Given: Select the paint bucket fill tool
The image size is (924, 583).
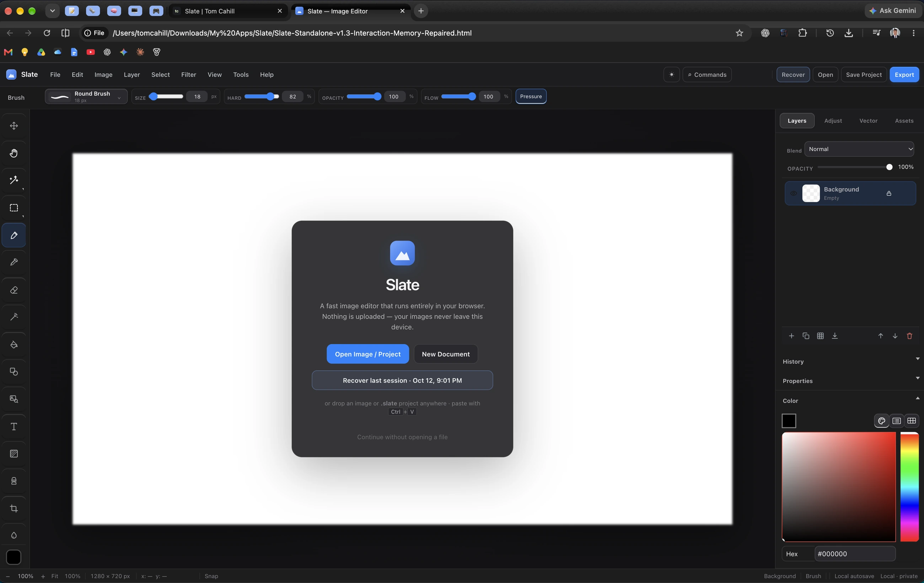Looking at the screenshot, I should 14,345.
